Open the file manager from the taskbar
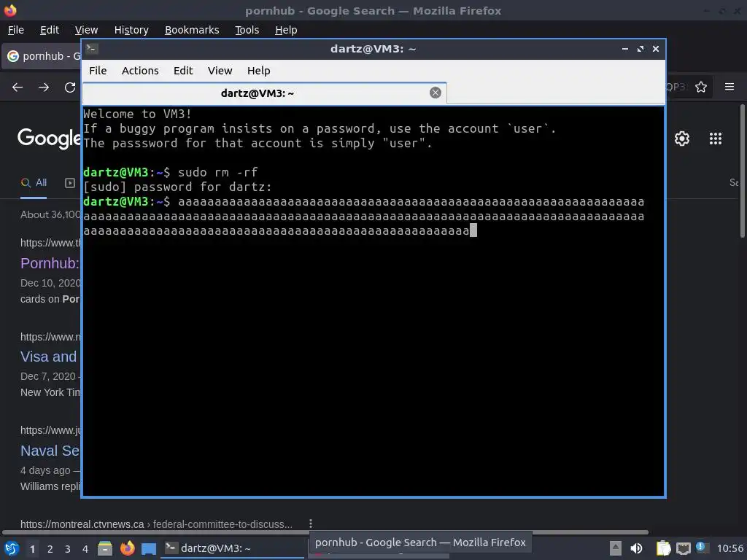The width and height of the screenshot is (747, 560). (105, 548)
